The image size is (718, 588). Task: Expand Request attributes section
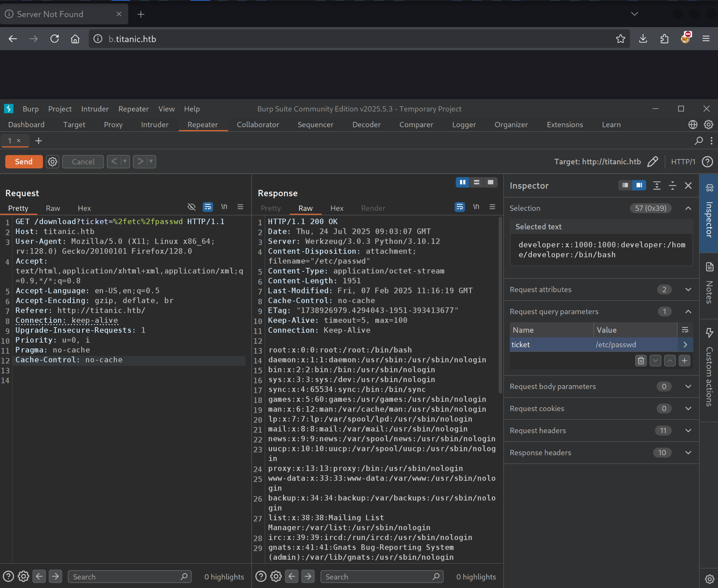688,290
